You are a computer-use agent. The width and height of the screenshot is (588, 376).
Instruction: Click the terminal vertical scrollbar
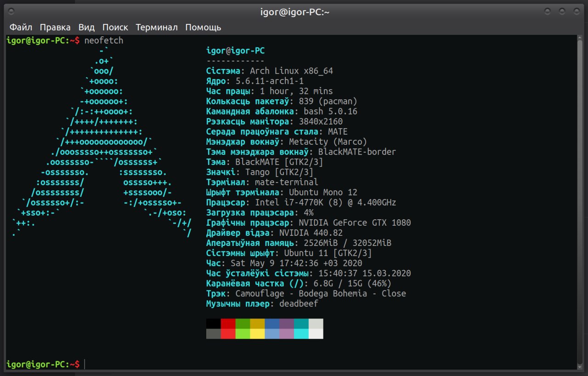580,202
